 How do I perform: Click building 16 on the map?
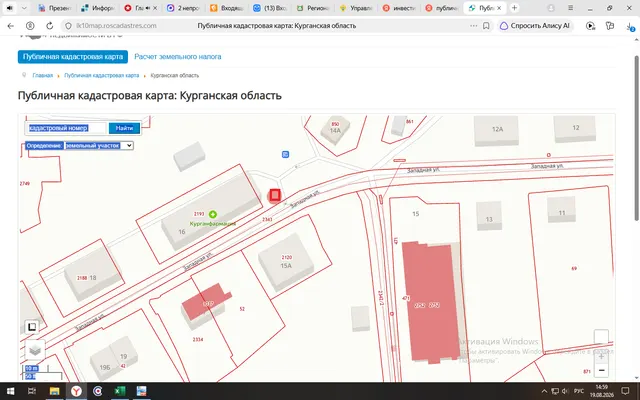click(x=210, y=212)
